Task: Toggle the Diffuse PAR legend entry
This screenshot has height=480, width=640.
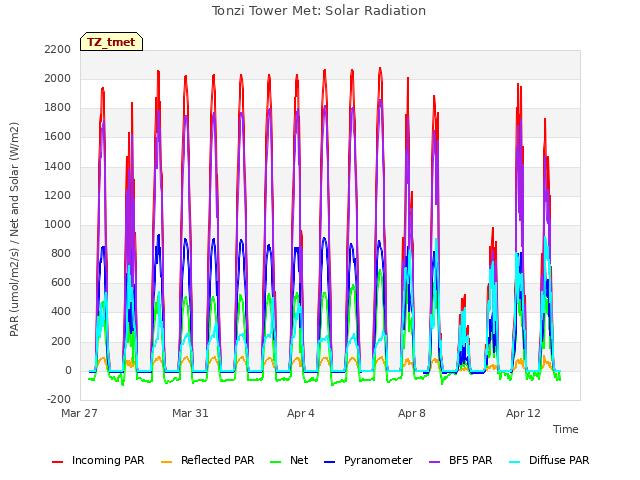Action: 549,460
